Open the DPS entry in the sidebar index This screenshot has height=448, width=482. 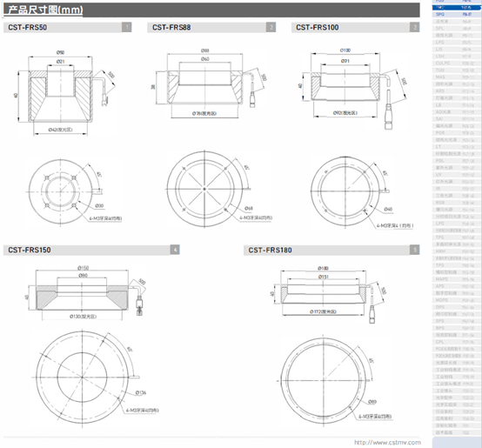click(456, 307)
